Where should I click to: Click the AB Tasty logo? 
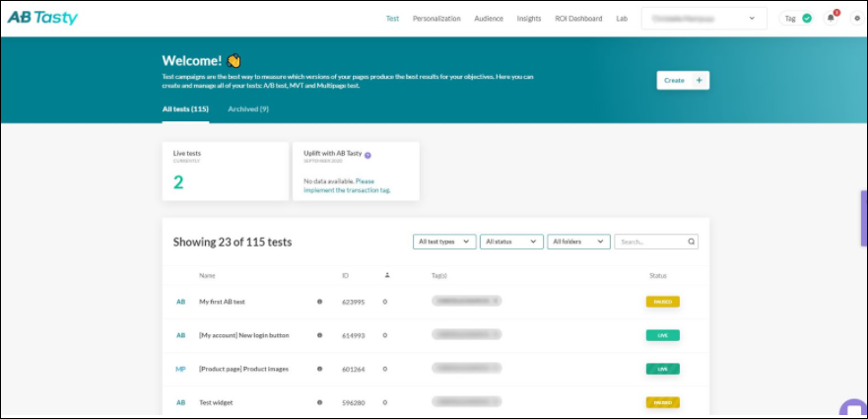42,18
